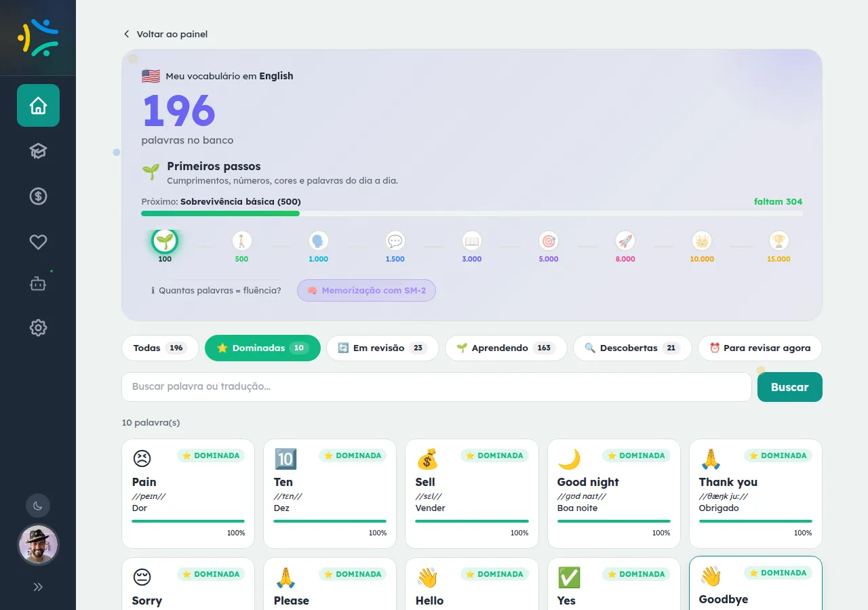The width and height of the screenshot is (868, 610).
Task: Click the 196 word count number
Action: [x=179, y=110]
